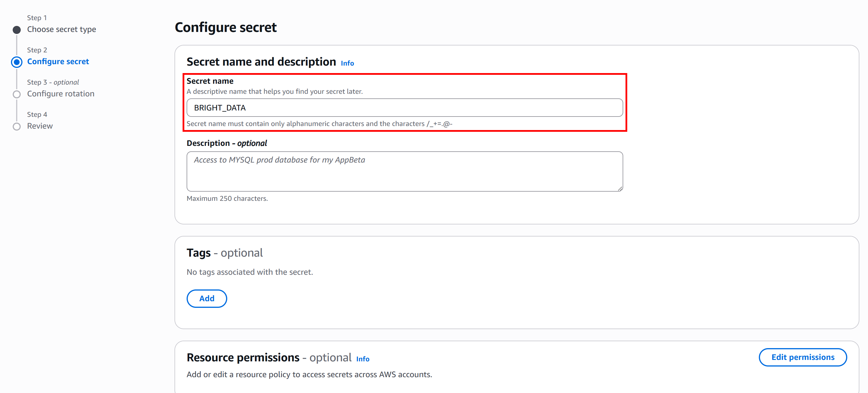Select the BRIGHT_DATA text value
Image resolution: width=868 pixels, height=393 pixels.
(220, 107)
